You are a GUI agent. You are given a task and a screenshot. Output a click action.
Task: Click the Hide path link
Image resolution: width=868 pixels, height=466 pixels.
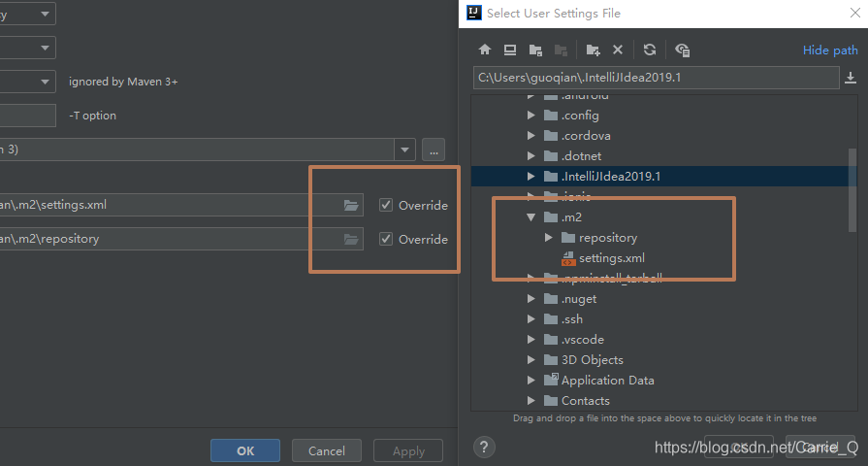point(830,50)
